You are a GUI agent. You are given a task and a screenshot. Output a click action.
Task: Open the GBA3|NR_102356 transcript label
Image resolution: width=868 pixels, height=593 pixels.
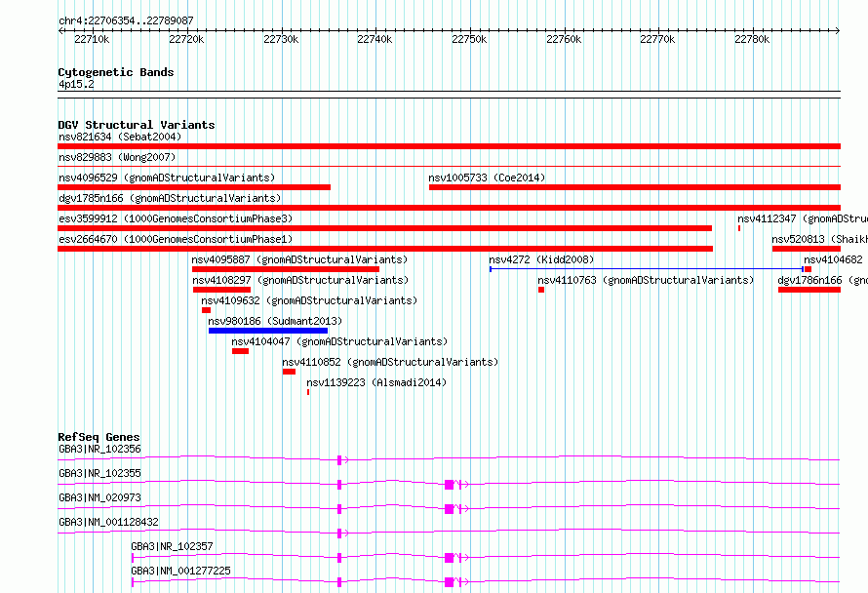coord(99,449)
